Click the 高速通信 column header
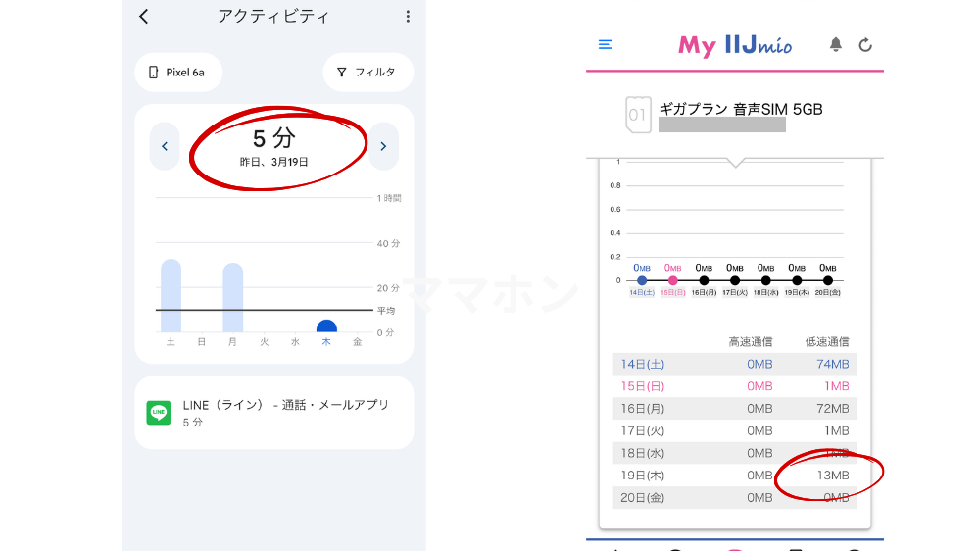 (750, 341)
